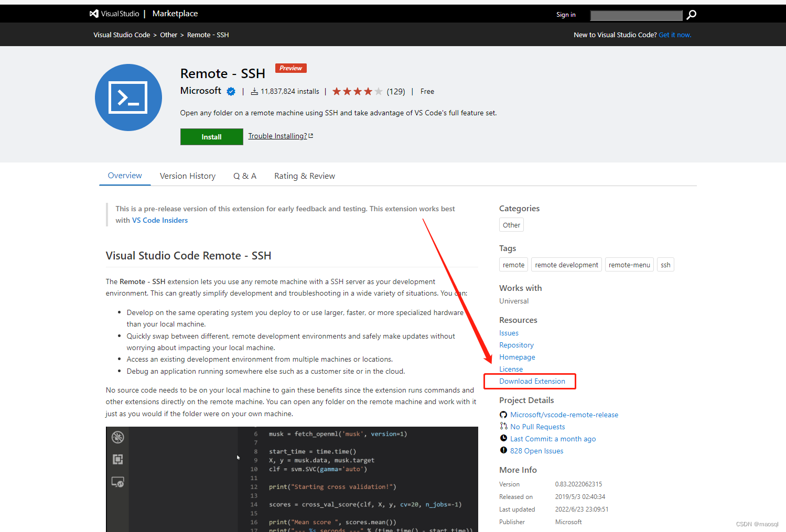Image resolution: width=786 pixels, height=532 pixels.
Task: Click Other in the breadcrumb navigation
Action: click(x=168, y=35)
